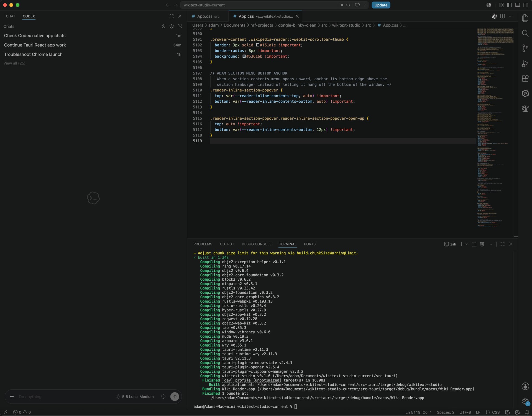Open the OUTPUT panel tab
The width and height of the screenshot is (532, 416).
point(227,244)
